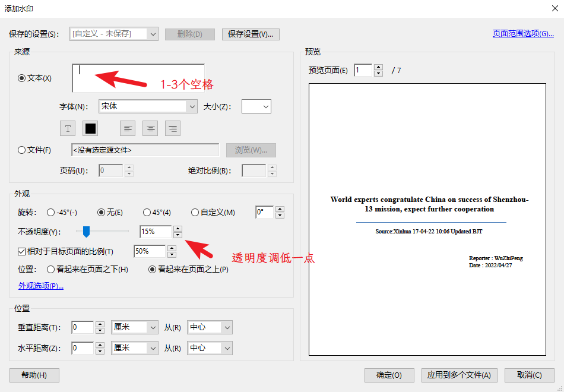The width and height of the screenshot is (564, 392).
Task: Click the 保存设置(V) button
Action: (x=251, y=34)
